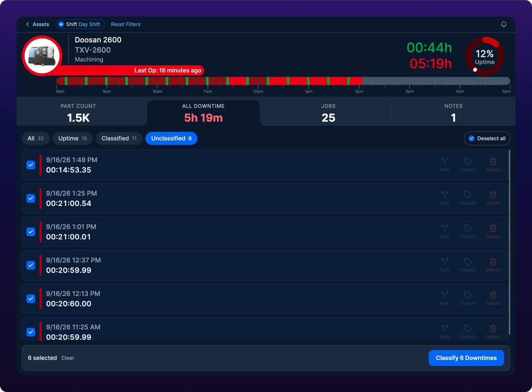Click the 00:44h uptime value
This screenshot has width=532, height=392.
click(x=429, y=47)
